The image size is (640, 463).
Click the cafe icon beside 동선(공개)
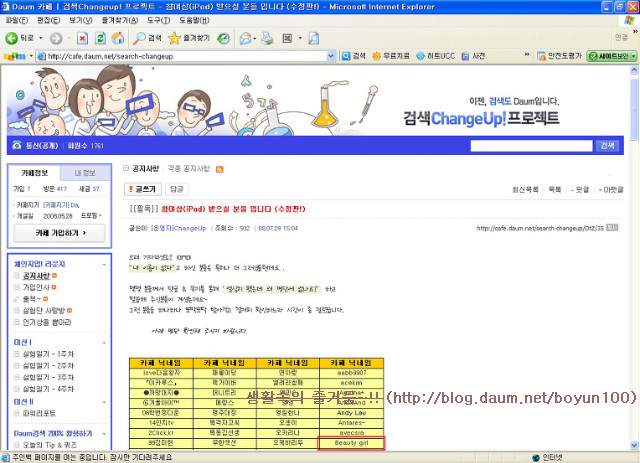click(17, 145)
